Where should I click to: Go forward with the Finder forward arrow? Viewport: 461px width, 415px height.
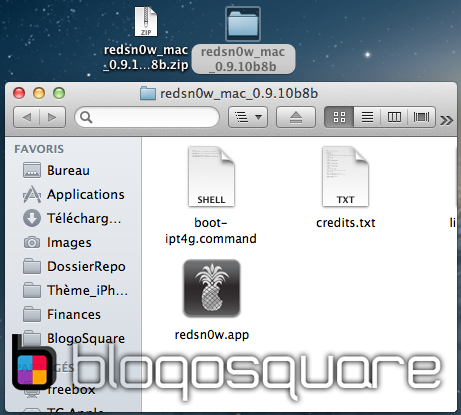point(52,117)
